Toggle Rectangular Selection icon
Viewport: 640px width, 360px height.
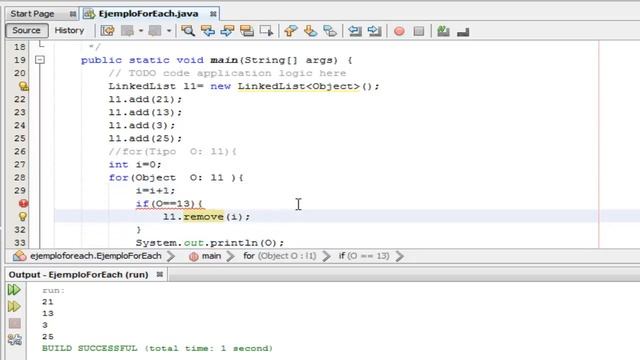[x=267, y=31]
